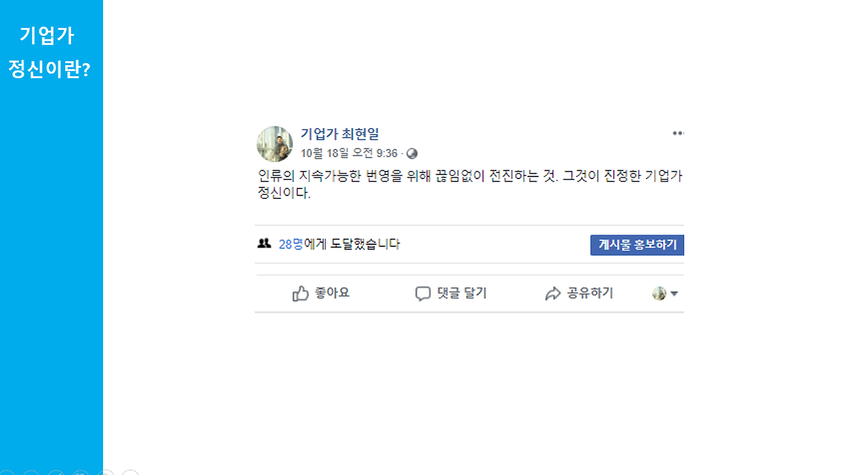Click the 게시물 홍보하기 button
868x475 pixels.
coord(637,244)
